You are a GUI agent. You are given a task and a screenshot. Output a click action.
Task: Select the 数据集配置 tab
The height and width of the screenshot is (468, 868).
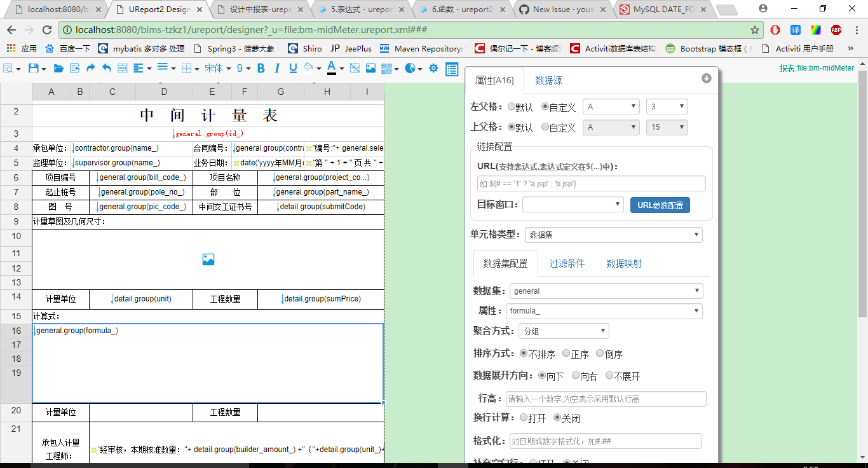[x=505, y=263]
